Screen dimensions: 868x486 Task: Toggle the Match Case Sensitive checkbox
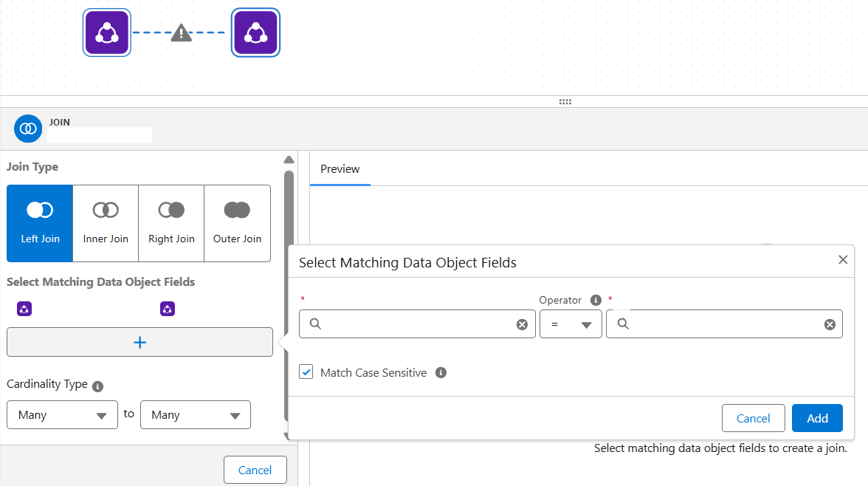[x=306, y=372]
